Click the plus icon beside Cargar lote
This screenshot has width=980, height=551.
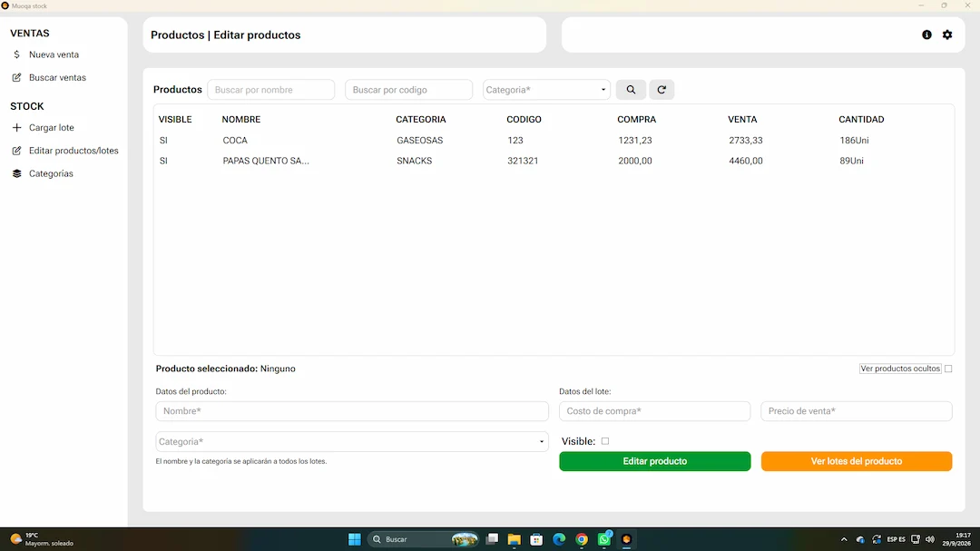[x=17, y=128]
